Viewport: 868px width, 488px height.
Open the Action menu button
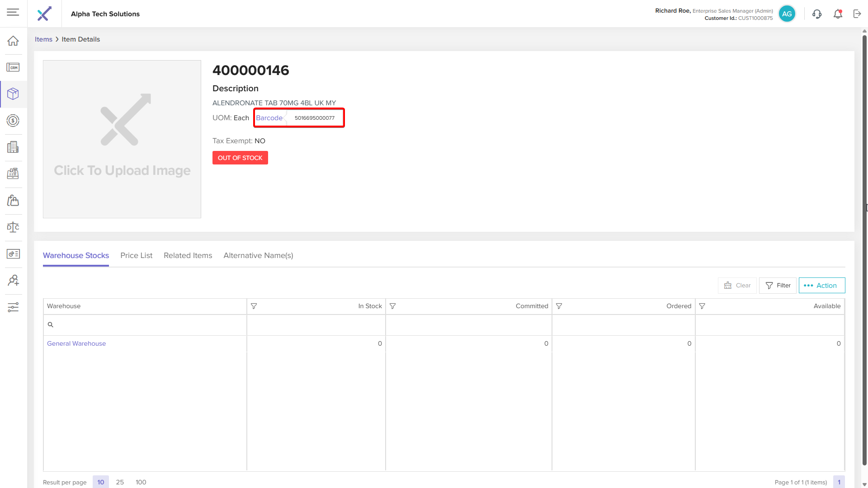tap(821, 286)
